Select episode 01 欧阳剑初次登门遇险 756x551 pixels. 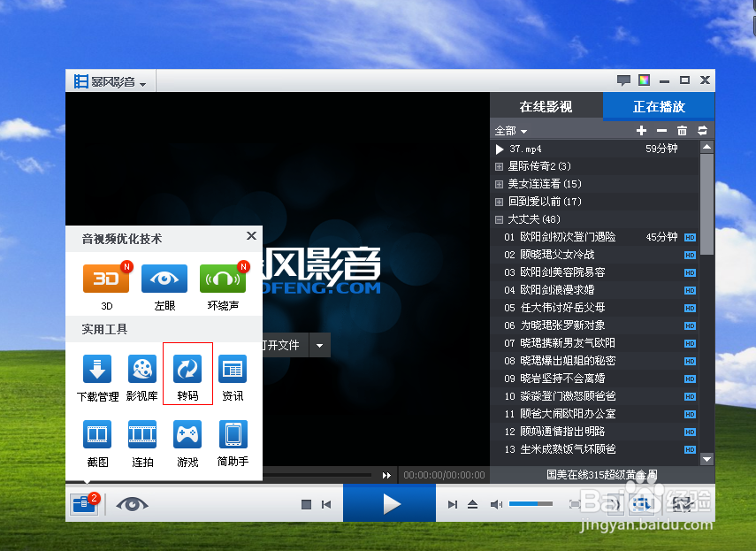point(594,237)
